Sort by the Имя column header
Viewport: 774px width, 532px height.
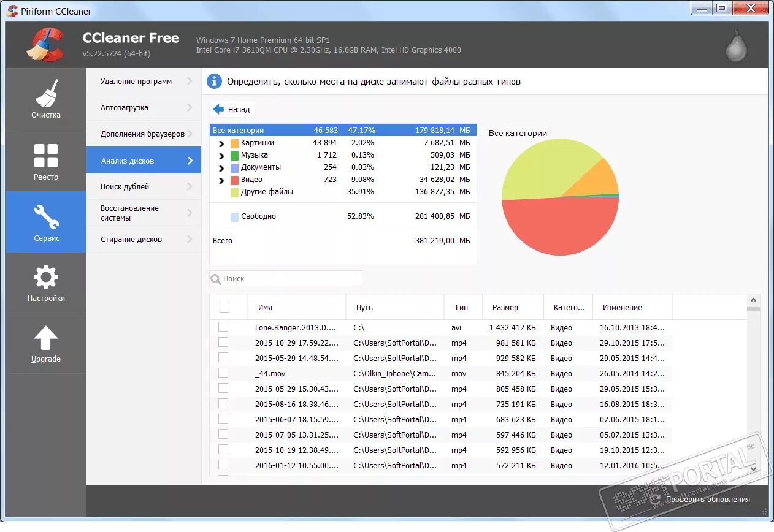297,307
